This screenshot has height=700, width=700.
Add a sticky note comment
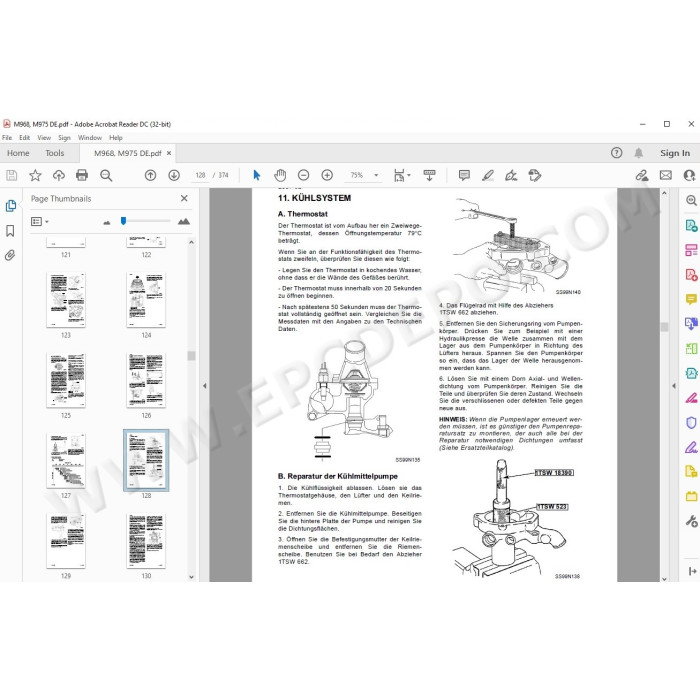click(x=464, y=175)
